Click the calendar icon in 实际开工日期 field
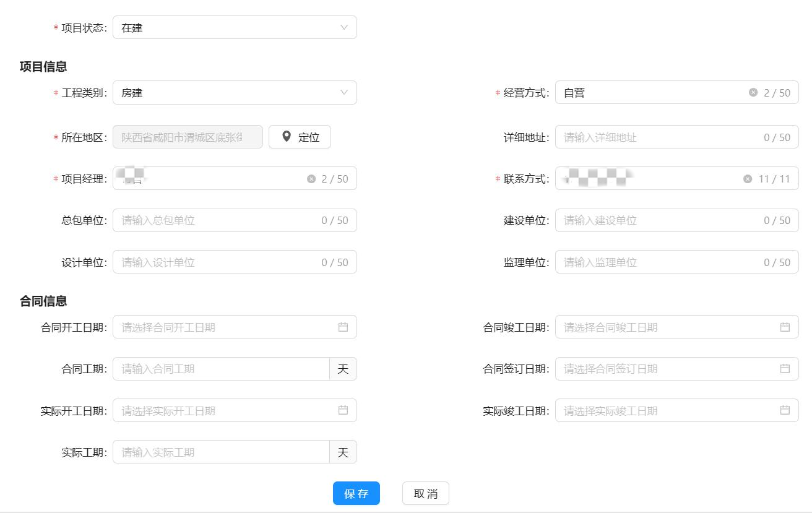 pyautogui.click(x=343, y=410)
